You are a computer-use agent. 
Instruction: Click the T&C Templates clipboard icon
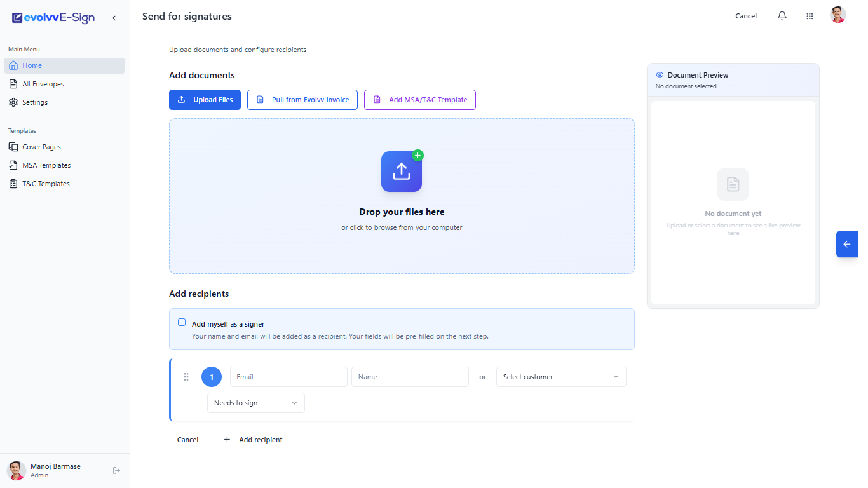point(13,184)
